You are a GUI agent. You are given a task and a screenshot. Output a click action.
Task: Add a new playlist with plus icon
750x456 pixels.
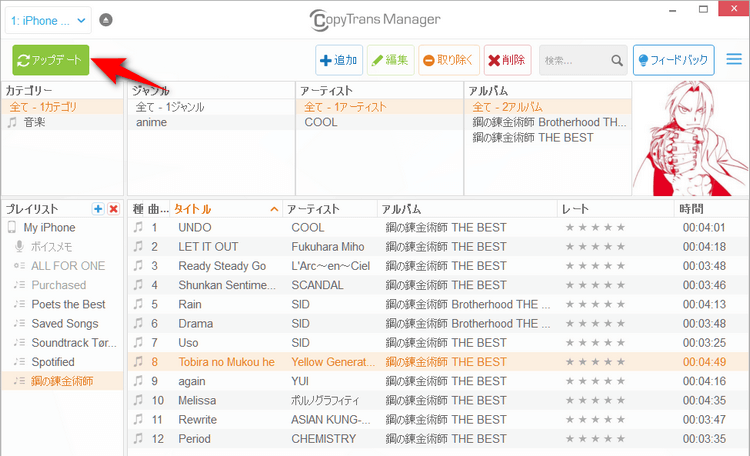pos(98,209)
